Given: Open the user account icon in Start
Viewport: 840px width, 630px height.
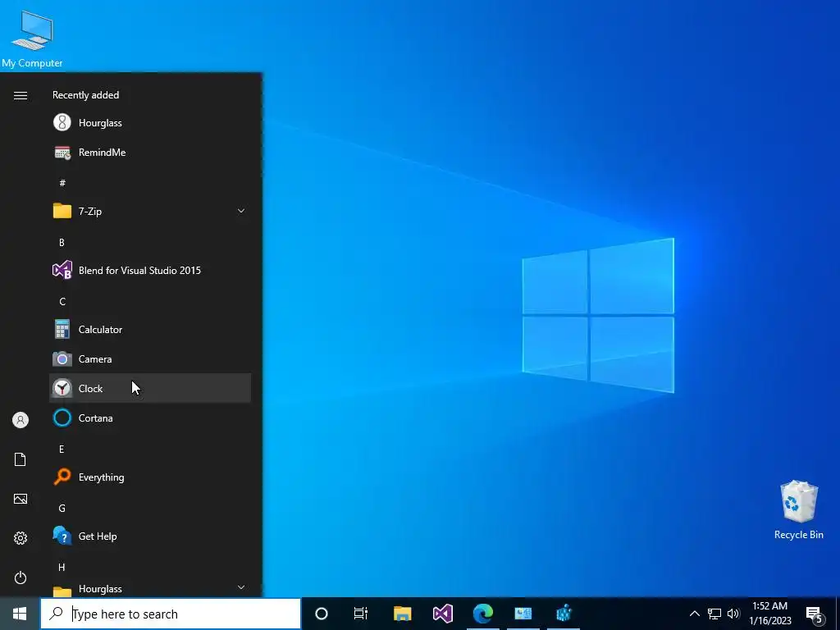Looking at the screenshot, I should click(21, 420).
